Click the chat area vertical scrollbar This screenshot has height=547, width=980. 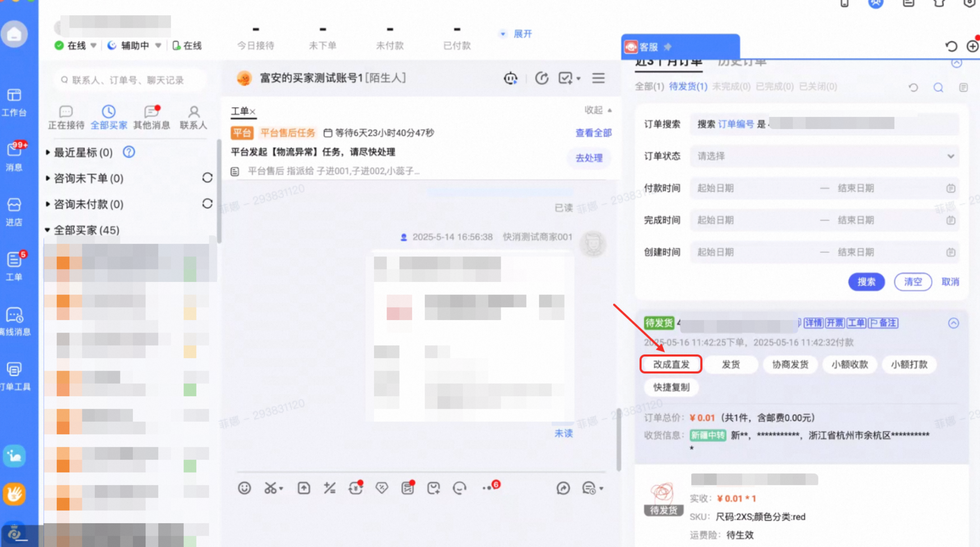tap(618, 440)
